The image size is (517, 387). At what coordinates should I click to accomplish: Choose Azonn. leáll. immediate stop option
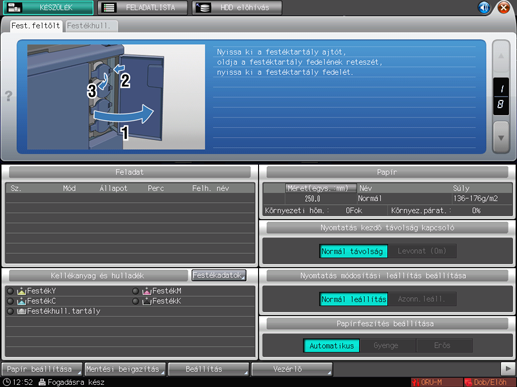[422, 299]
